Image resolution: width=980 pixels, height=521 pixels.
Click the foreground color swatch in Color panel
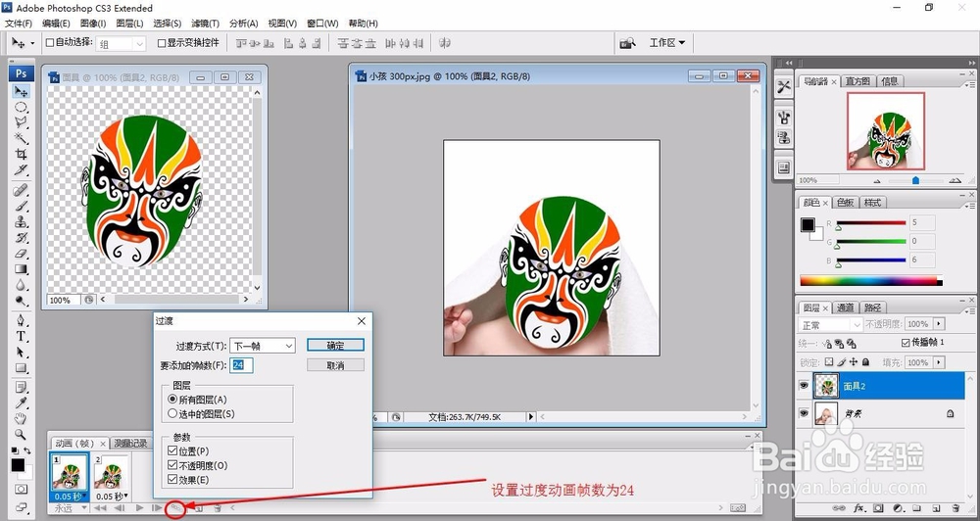click(808, 225)
